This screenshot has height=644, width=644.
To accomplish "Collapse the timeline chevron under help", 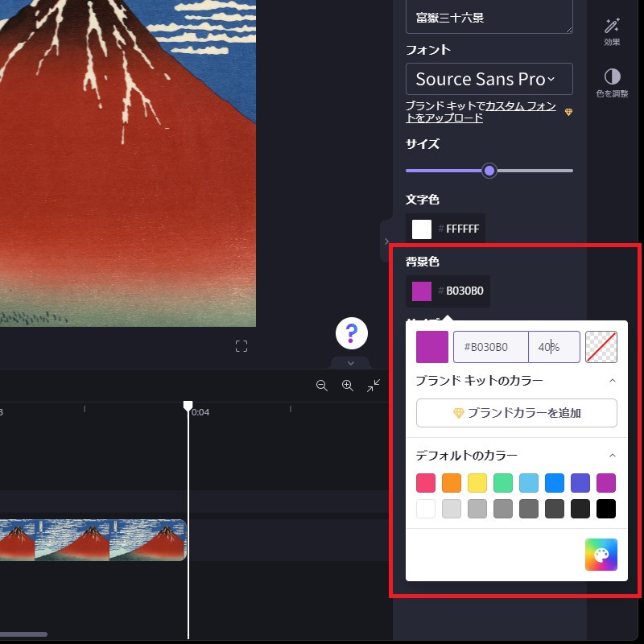I will [351, 363].
